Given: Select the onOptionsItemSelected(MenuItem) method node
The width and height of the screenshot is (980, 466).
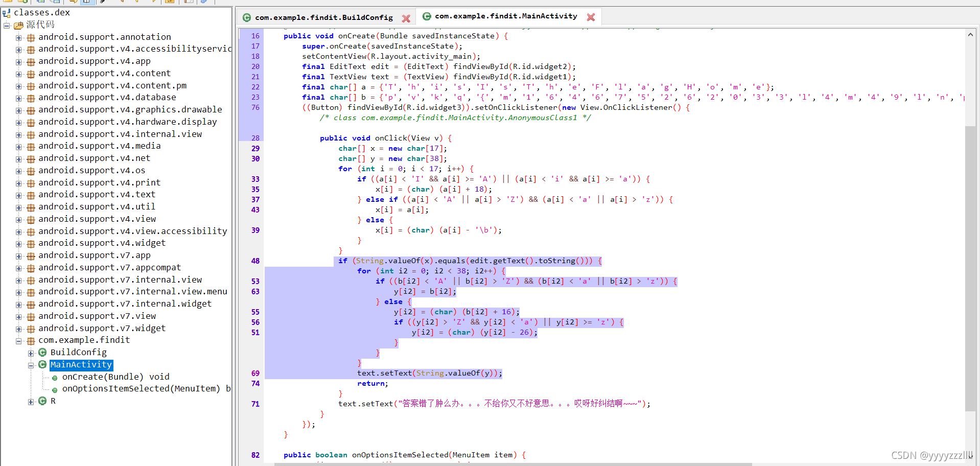Looking at the screenshot, I should [147, 389].
